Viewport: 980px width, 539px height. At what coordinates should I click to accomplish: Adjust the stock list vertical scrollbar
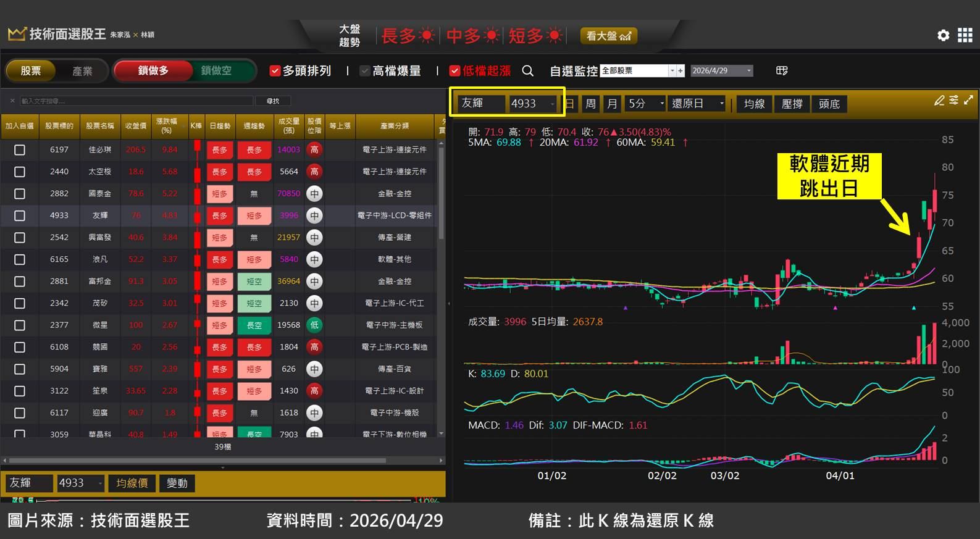[x=441, y=193]
